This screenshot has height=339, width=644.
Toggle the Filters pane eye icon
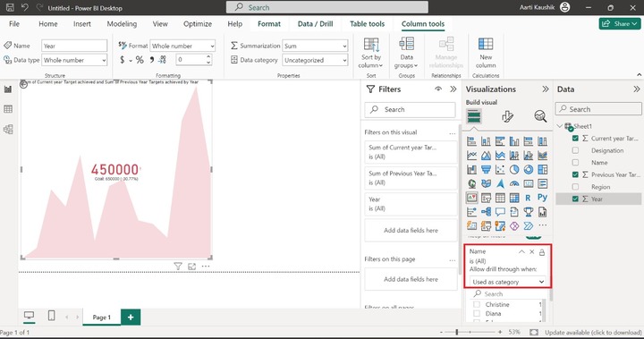(438, 89)
